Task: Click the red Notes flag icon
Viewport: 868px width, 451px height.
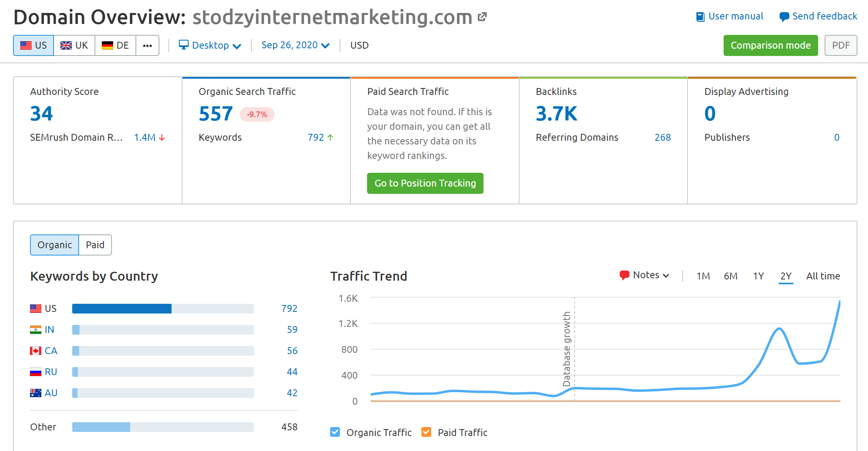Action: [x=624, y=275]
